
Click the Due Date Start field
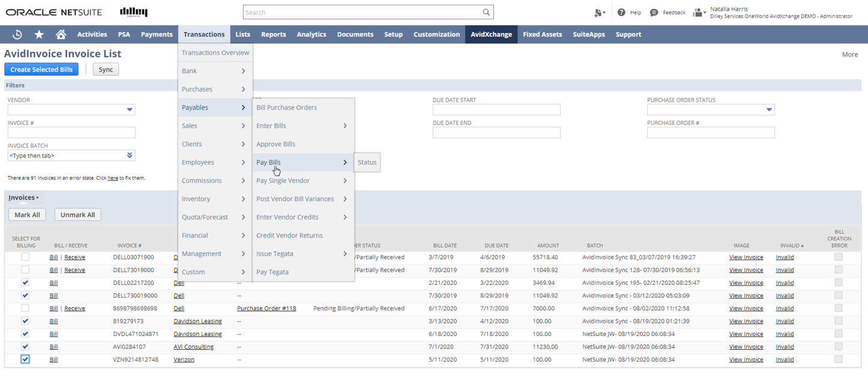pyautogui.click(x=496, y=109)
